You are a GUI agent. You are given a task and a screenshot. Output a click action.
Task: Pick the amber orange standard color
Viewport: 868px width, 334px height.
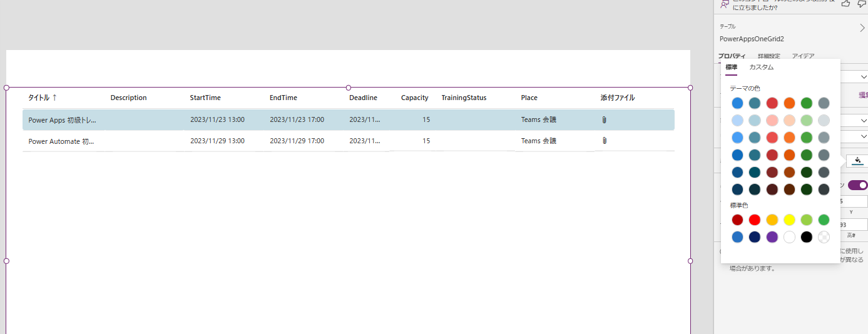[772, 220]
